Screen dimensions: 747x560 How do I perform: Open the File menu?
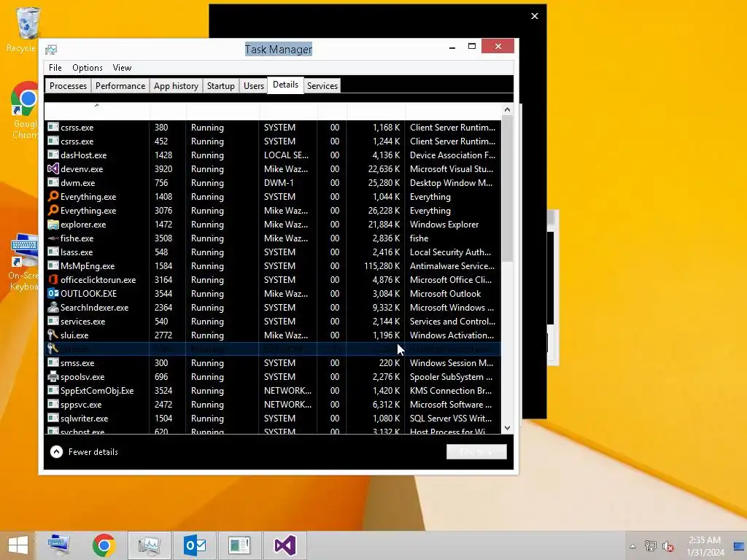tap(55, 68)
